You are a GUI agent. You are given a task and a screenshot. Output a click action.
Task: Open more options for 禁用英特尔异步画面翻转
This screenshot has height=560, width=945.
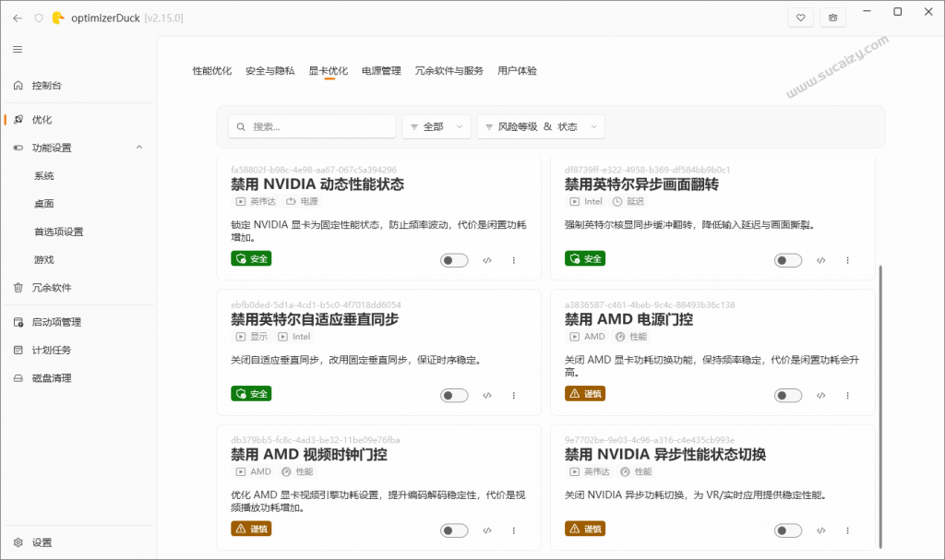coord(847,260)
